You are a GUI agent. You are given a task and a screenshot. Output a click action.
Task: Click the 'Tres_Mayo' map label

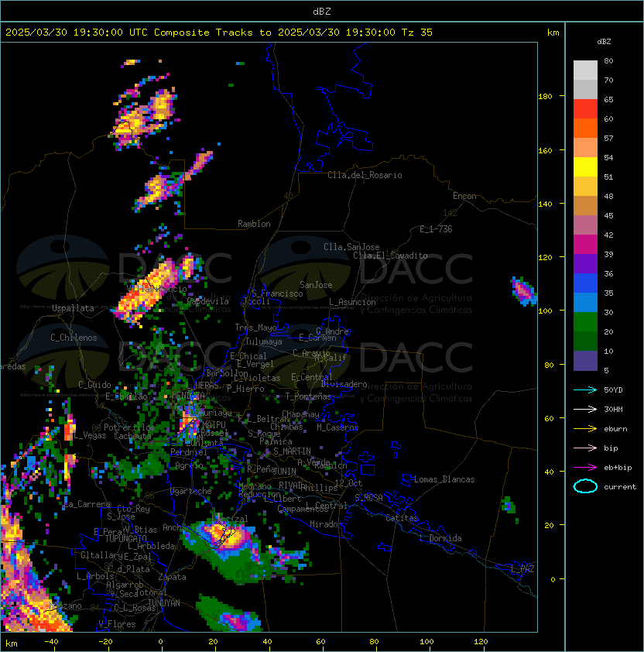[x=255, y=328]
